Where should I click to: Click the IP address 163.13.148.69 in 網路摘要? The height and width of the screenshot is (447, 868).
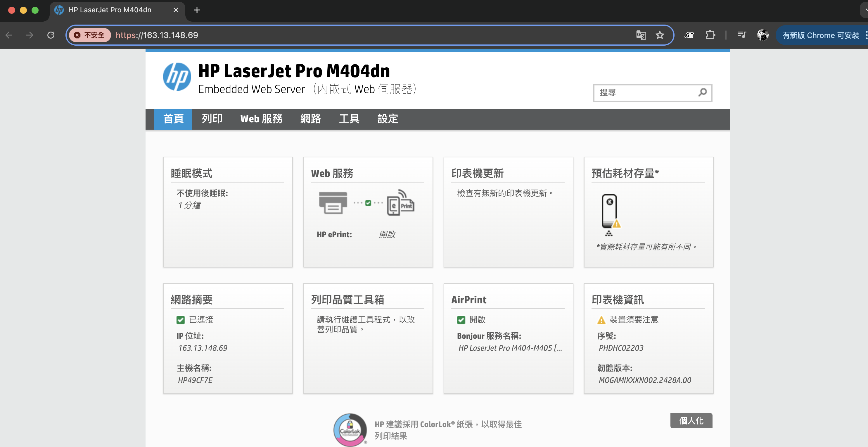point(203,348)
